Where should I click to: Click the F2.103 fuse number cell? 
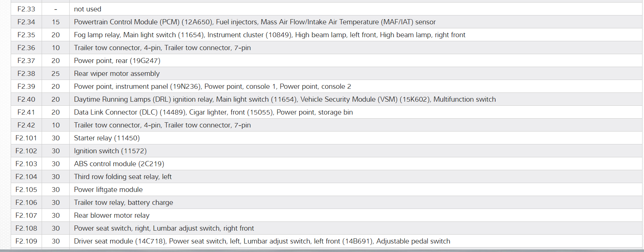pyautogui.click(x=26, y=164)
